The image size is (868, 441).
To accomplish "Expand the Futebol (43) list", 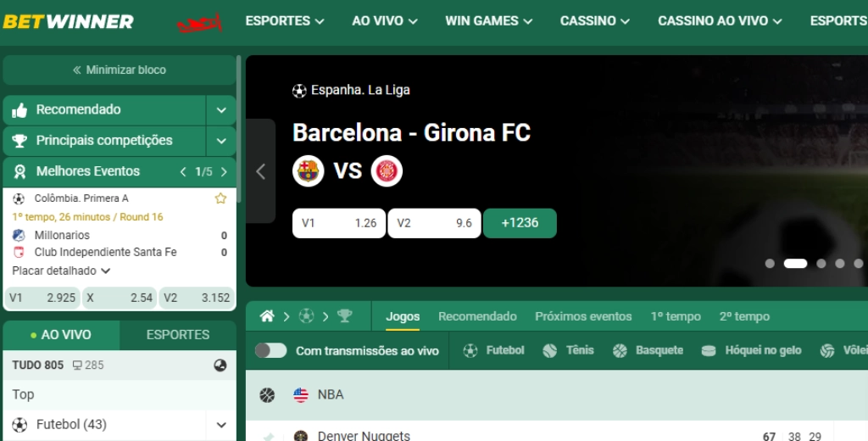I will point(221,425).
